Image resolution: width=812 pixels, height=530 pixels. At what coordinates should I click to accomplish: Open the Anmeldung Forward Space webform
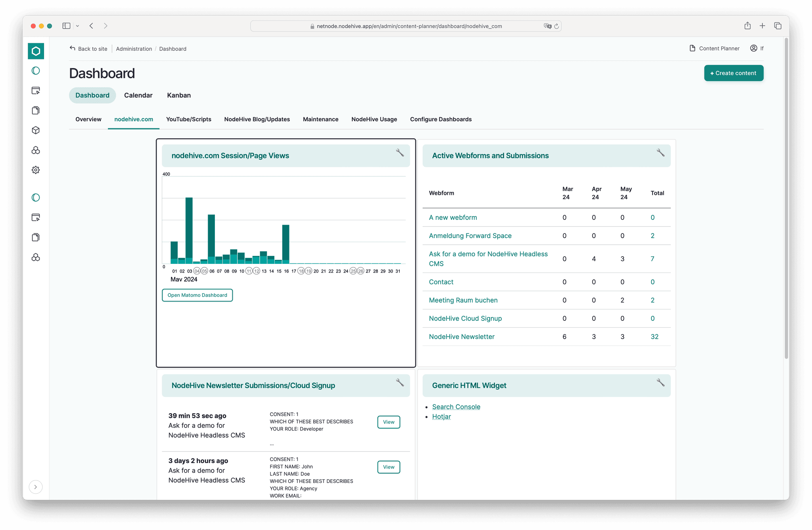(x=470, y=236)
